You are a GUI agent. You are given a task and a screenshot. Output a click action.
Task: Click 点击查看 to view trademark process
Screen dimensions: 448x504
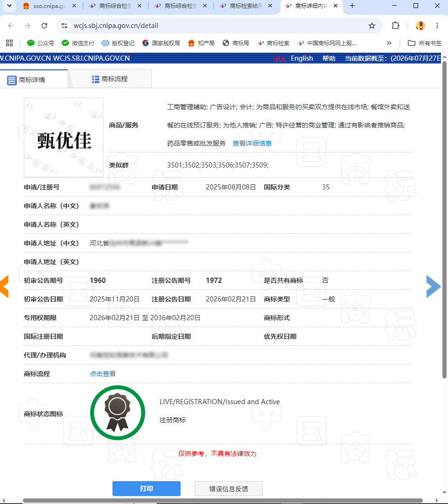tap(103, 374)
